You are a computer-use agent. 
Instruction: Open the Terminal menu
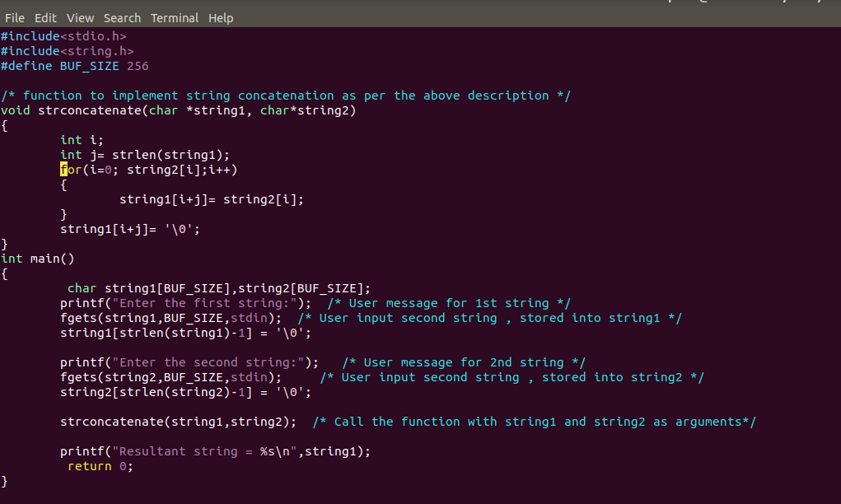click(x=175, y=17)
